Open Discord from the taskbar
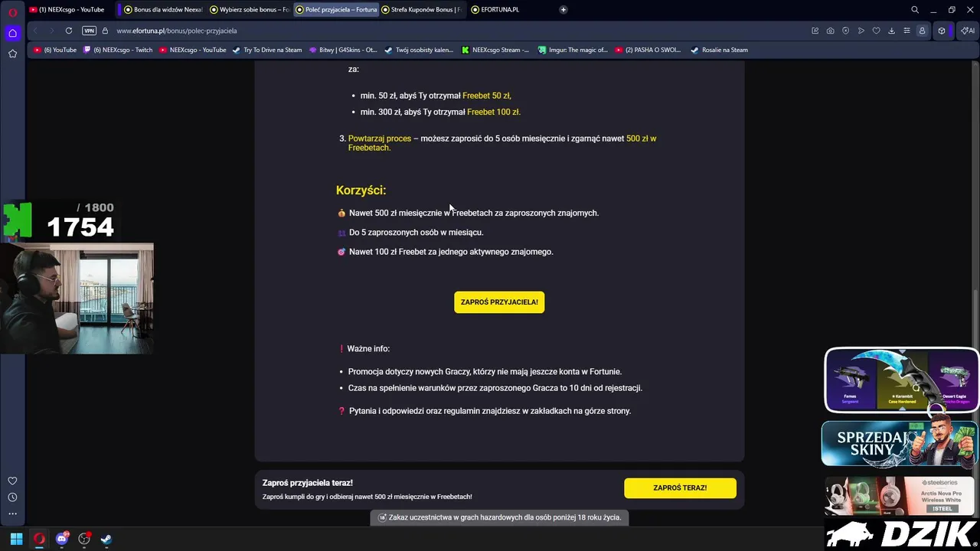 62,539
